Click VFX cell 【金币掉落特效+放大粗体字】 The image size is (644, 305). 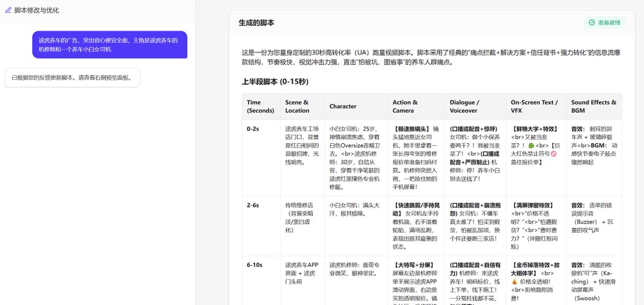pyautogui.click(x=536, y=280)
